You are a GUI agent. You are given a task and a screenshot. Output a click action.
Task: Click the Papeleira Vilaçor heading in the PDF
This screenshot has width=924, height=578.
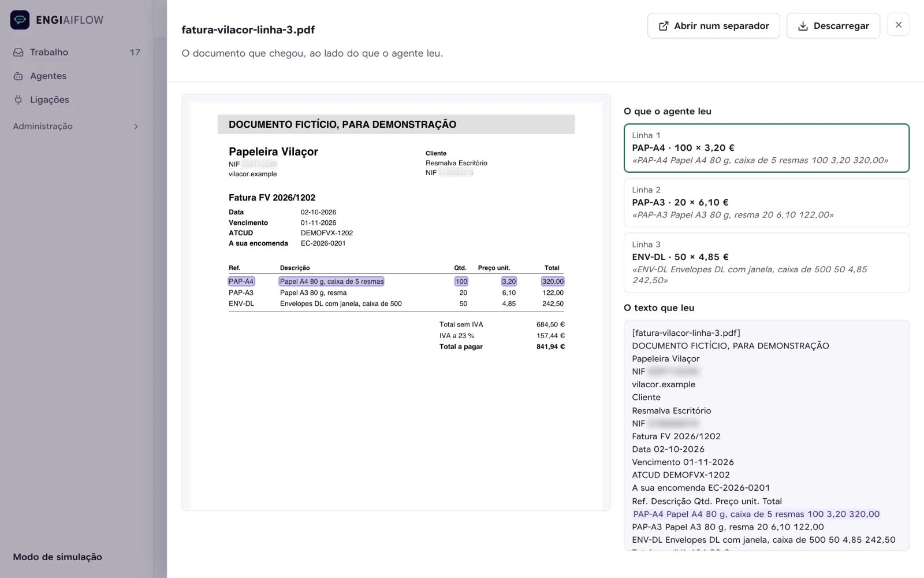pyautogui.click(x=273, y=151)
